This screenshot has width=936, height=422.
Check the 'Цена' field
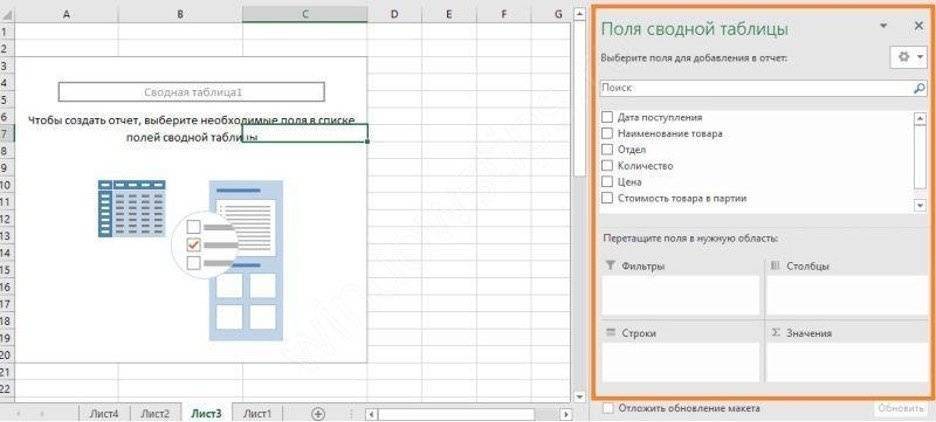pyautogui.click(x=607, y=182)
